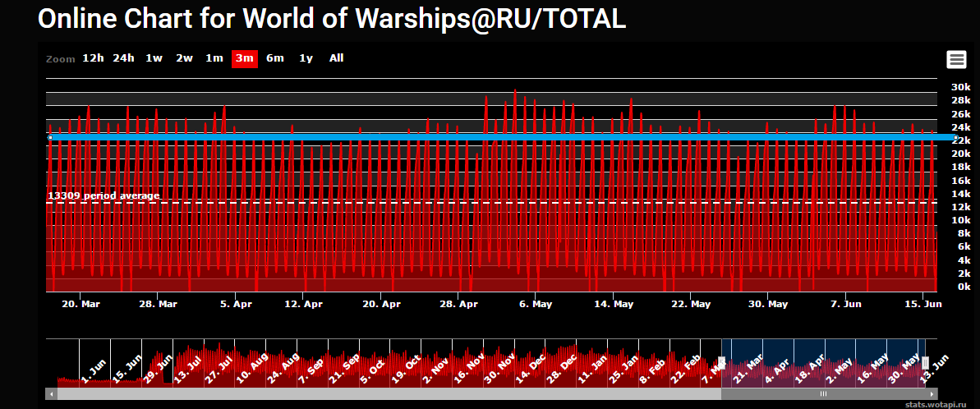Open the chart context menu hamburger icon

pos(956,60)
